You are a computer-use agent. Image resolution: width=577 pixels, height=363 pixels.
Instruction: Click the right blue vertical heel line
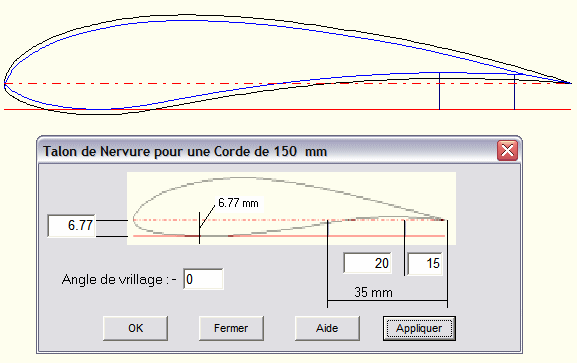point(514,92)
